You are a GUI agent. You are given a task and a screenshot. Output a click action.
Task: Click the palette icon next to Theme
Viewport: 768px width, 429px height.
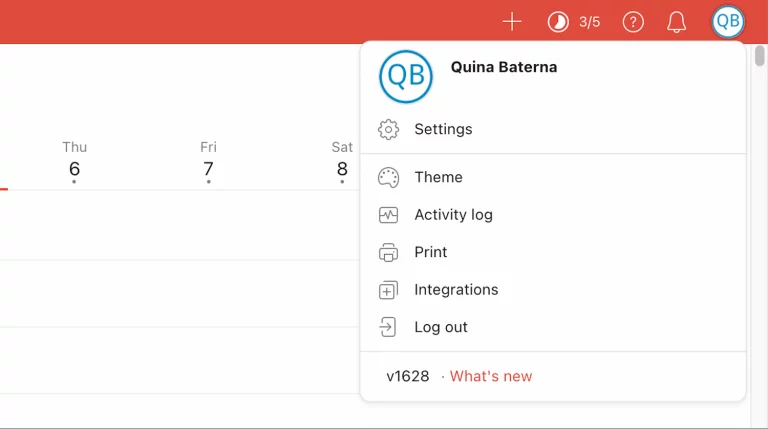[388, 177]
